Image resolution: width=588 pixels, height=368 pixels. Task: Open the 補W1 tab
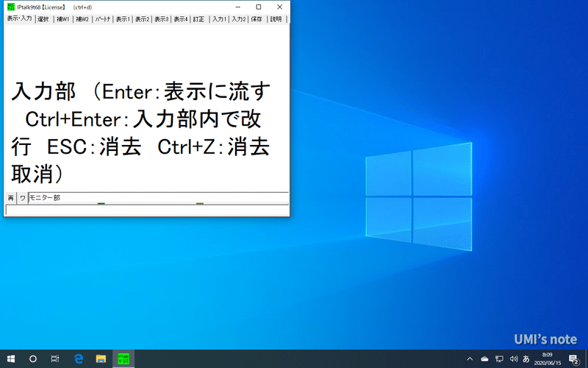(x=63, y=19)
